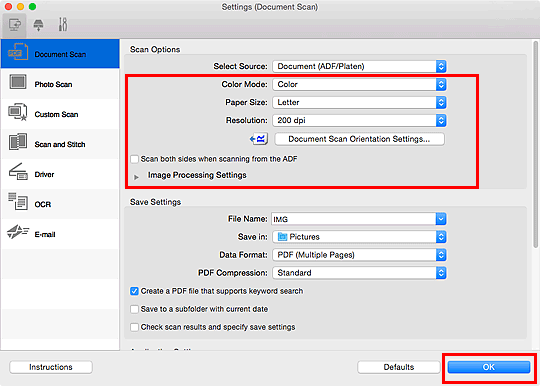
Task: Click the Custom Scan icon
Action: (x=18, y=112)
